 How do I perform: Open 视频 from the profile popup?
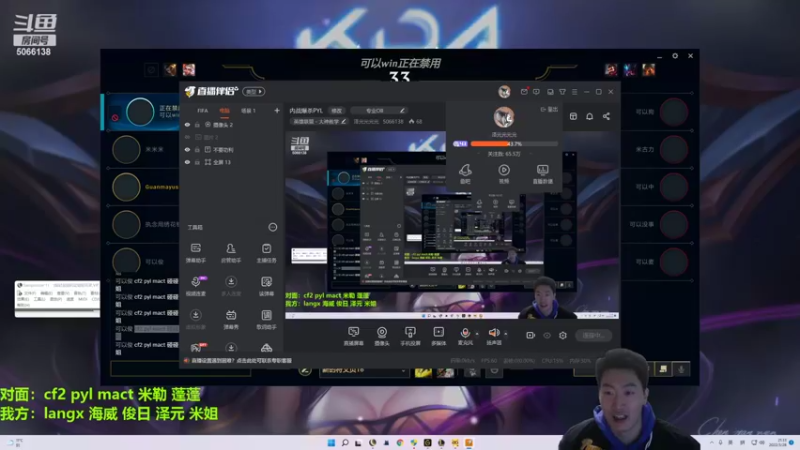pos(504,173)
